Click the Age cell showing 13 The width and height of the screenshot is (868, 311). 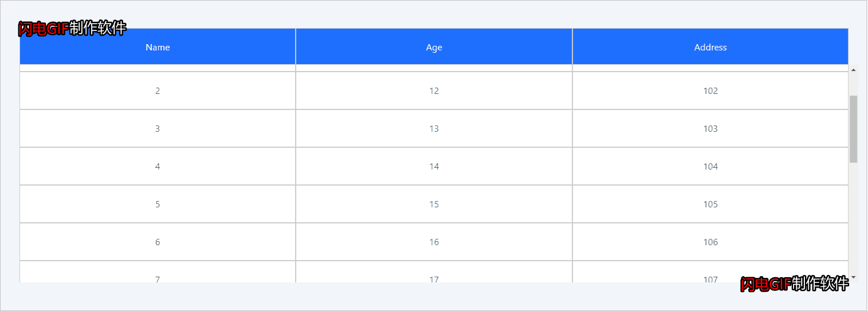(x=434, y=128)
